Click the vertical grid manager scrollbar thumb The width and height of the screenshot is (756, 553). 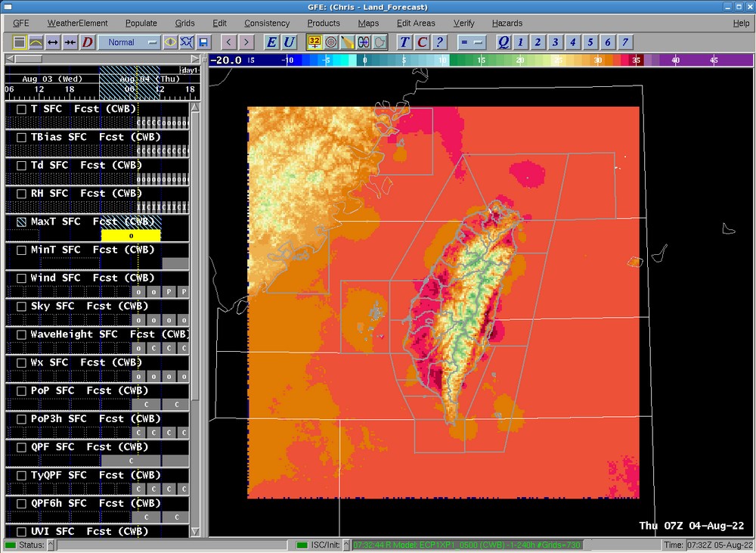pos(195,257)
